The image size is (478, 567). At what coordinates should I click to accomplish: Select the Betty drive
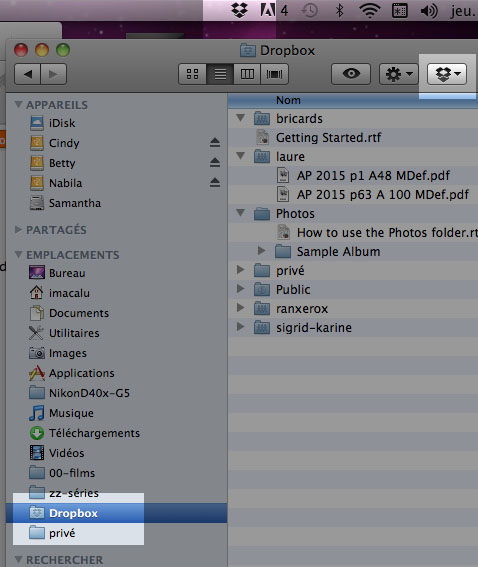pos(62,163)
